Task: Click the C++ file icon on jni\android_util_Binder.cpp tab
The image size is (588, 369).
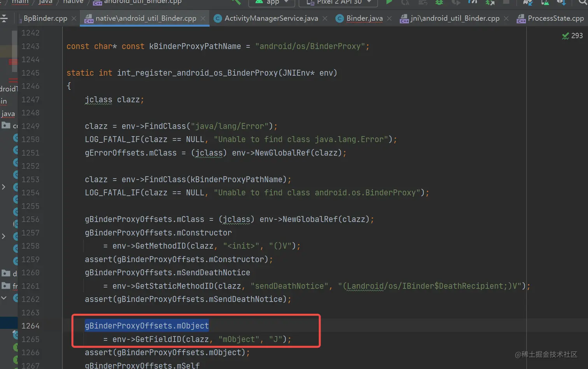Action: 404,18
